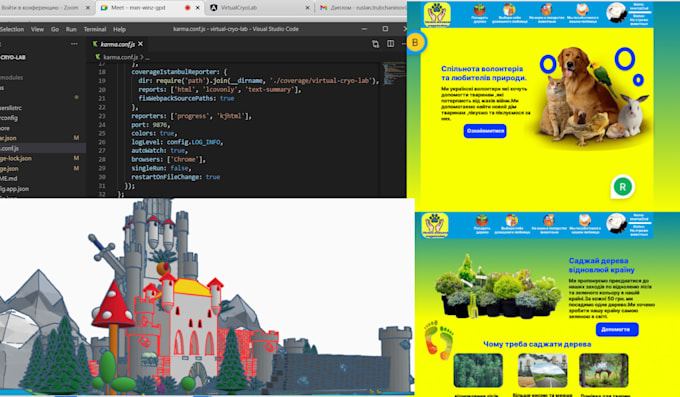Open the Help menu in VS Code
Image resolution: width=680 pixels, height=397 pixels.
(x=119, y=29)
